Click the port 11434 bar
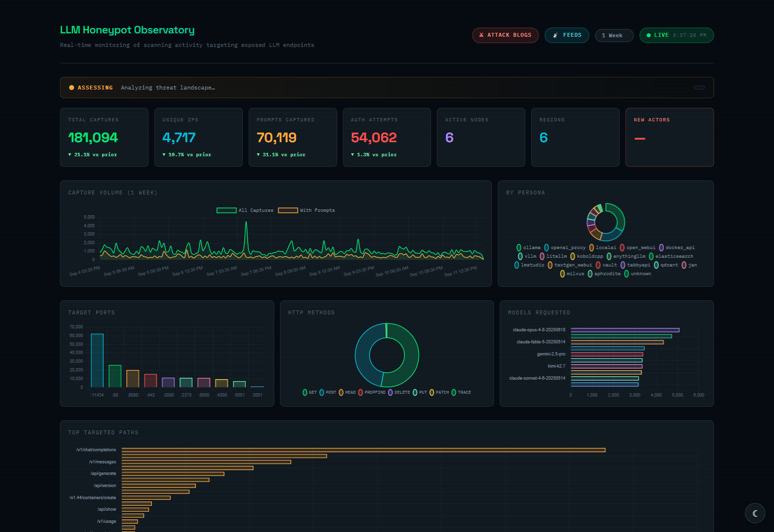Viewport: 774px width, 532px height. (97, 360)
